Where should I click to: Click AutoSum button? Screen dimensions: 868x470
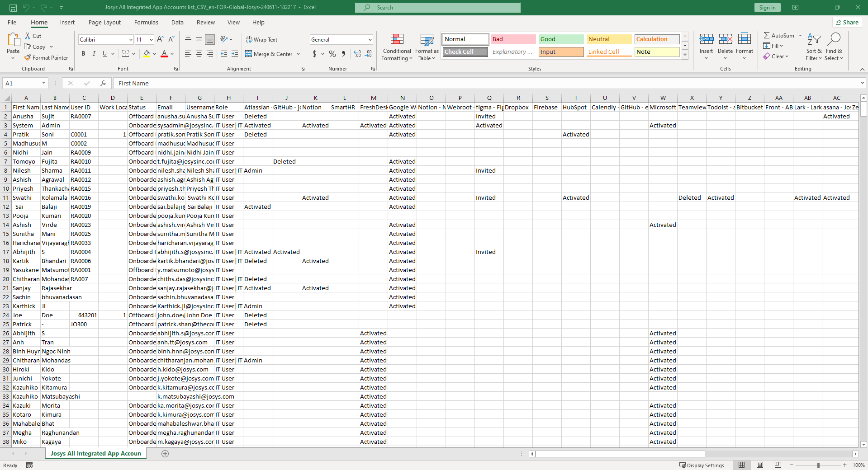(779, 35)
